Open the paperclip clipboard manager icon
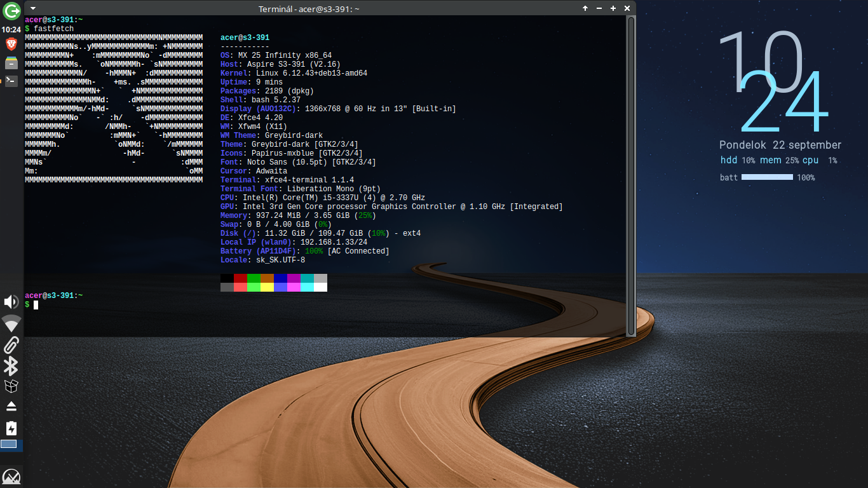Viewport: 868px width, 488px height. tap(11, 345)
